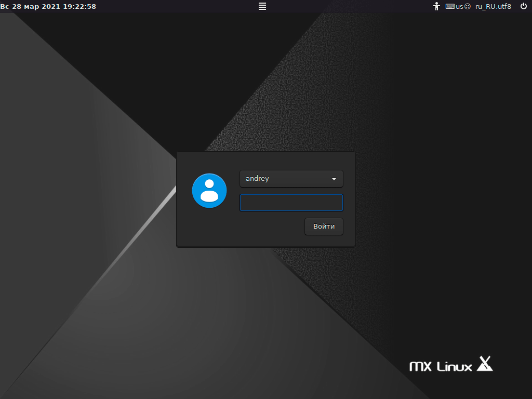The height and width of the screenshot is (399, 532).
Task: Open the ru_RU.utf8 language selector
Action: click(493, 6)
